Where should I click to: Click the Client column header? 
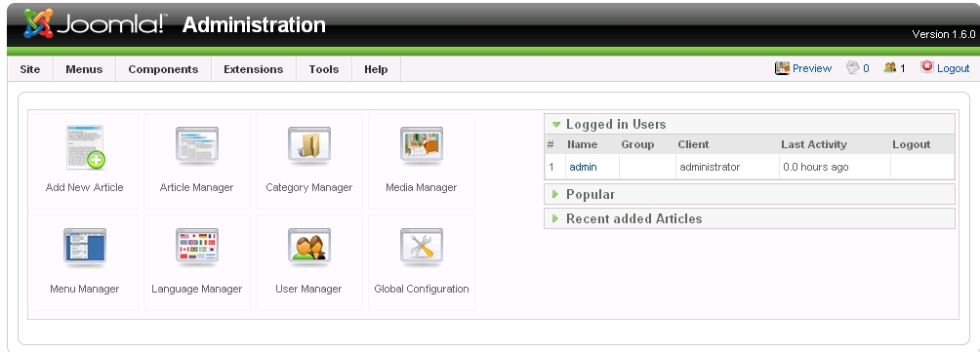click(x=693, y=144)
